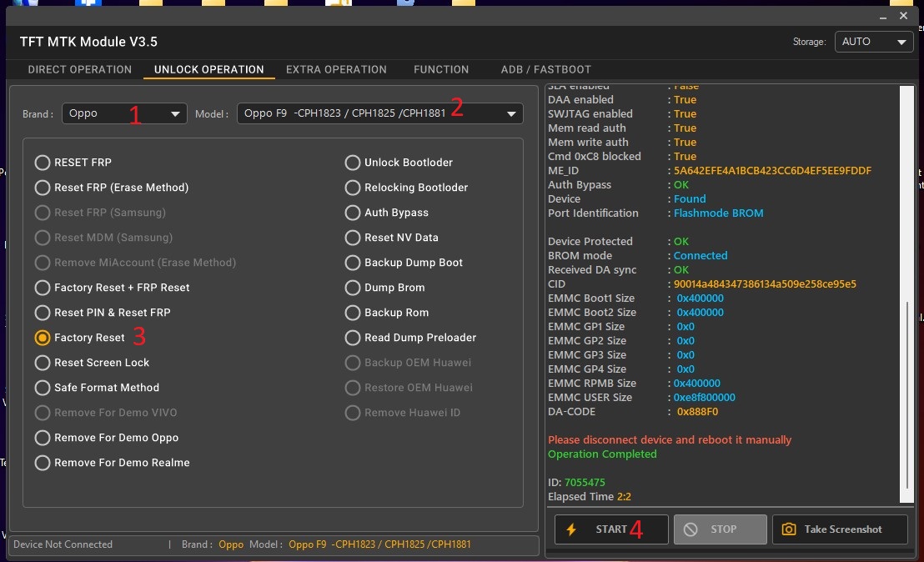Click the lightning bolt START icon
This screenshot has height=562, width=924.
pos(571,529)
